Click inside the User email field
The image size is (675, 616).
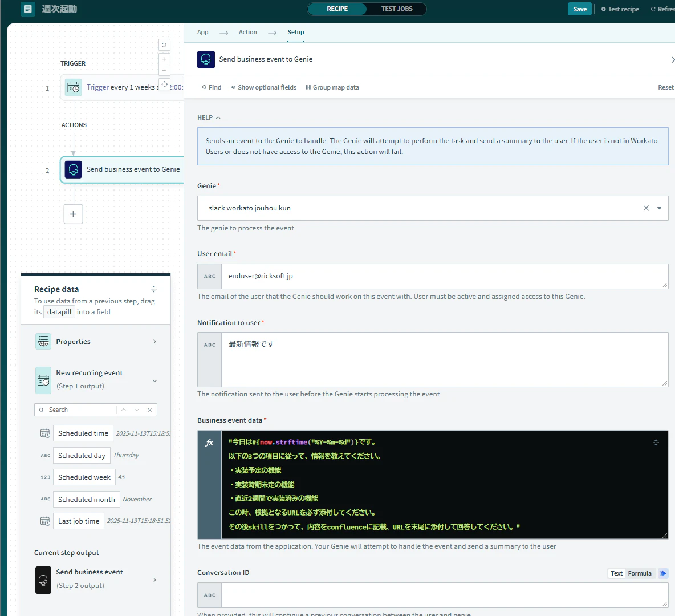click(x=445, y=276)
